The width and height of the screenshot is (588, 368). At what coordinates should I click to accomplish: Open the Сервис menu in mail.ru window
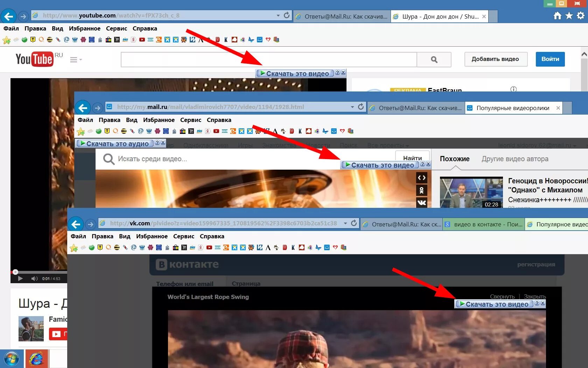tap(191, 120)
